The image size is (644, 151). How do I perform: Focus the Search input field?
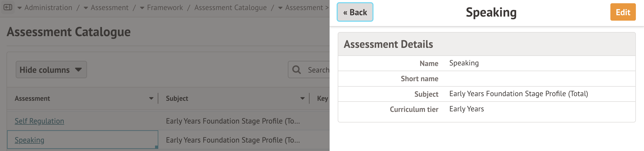click(x=318, y=70)
